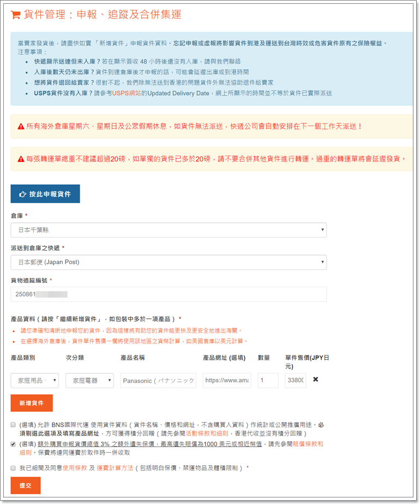
Task: Open the 使用條款 link
Action: pos(75,468)
